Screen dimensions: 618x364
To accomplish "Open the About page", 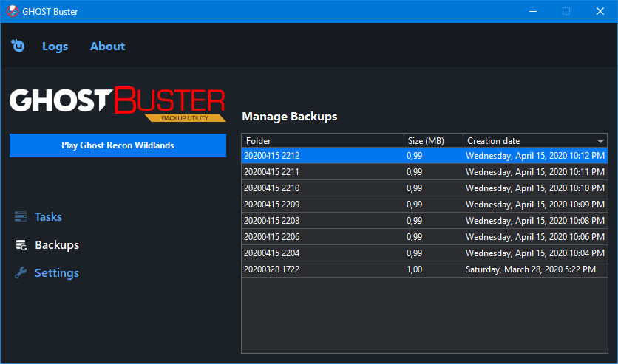I will coord(107,46).
